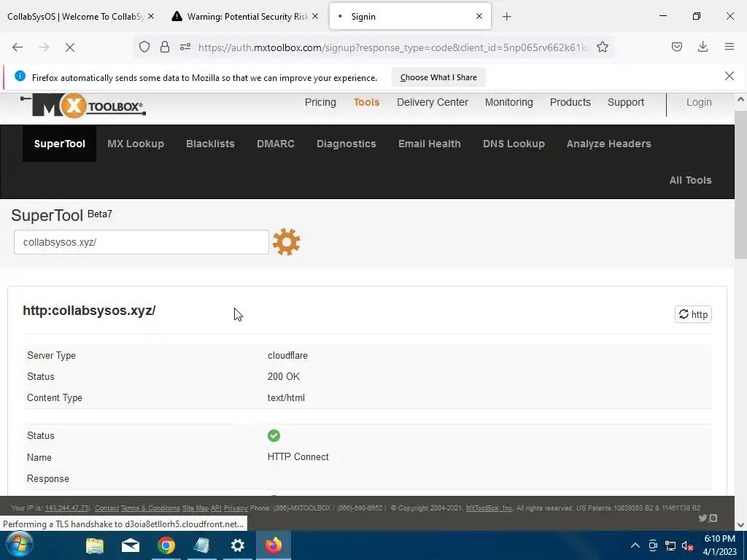Click the muted volume tray icon
Image resolution: width=747 pixels, height=560 pixels.
pyautogui.click(x=687, y=545)
